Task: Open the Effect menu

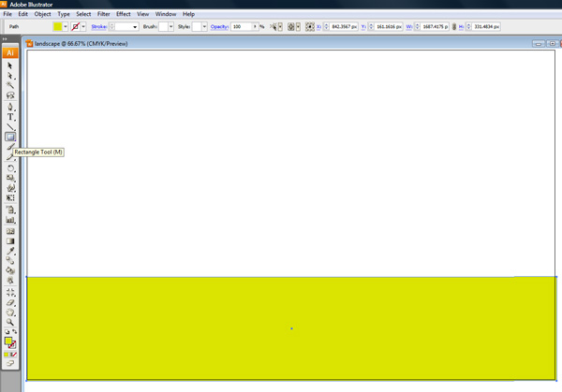Action: point(124,14)
